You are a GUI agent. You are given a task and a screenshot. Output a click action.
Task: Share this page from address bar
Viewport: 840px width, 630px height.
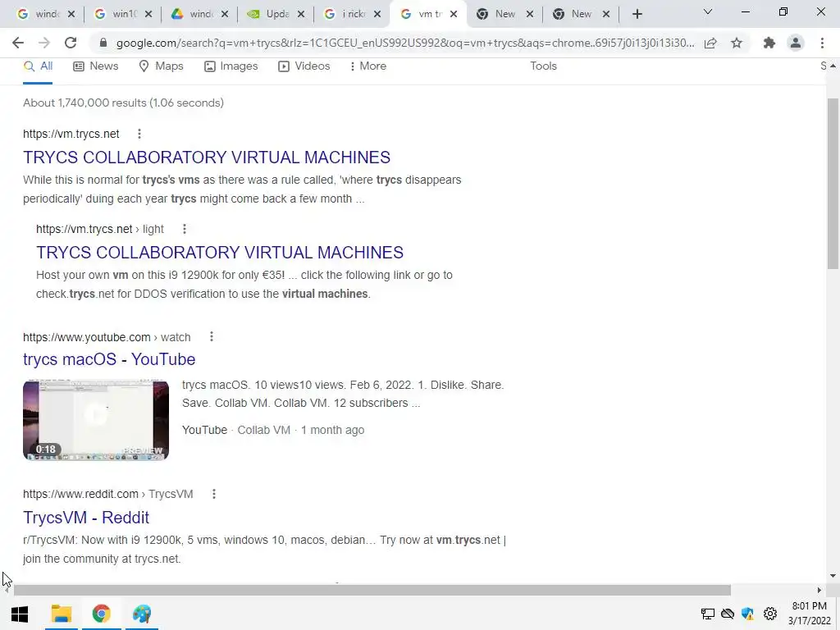click(x=710, y=43)
